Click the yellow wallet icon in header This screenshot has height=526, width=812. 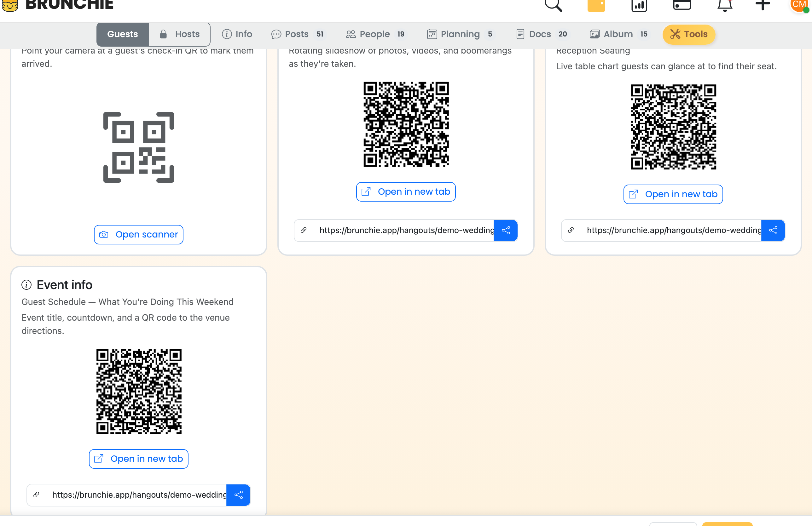click(x=596, y=5)
